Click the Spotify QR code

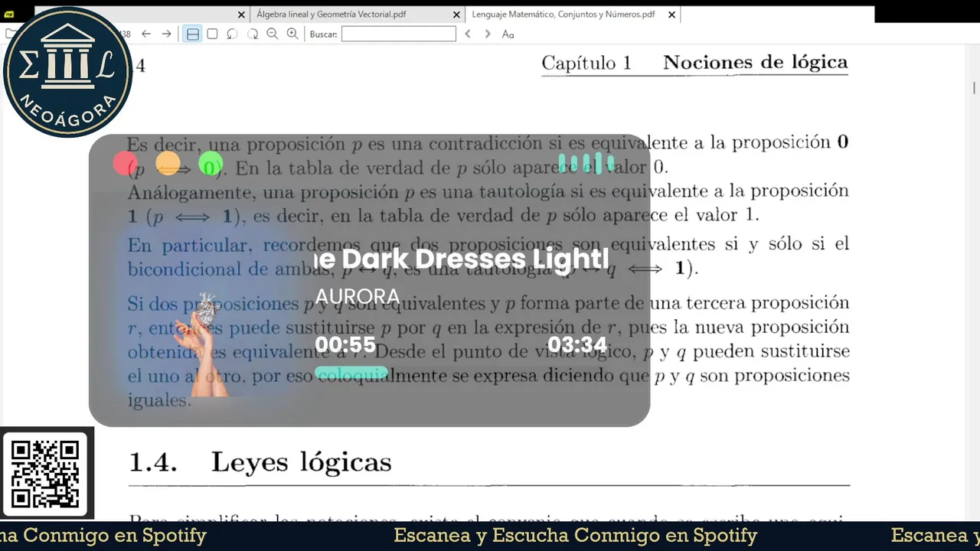(x=46, y=474)
